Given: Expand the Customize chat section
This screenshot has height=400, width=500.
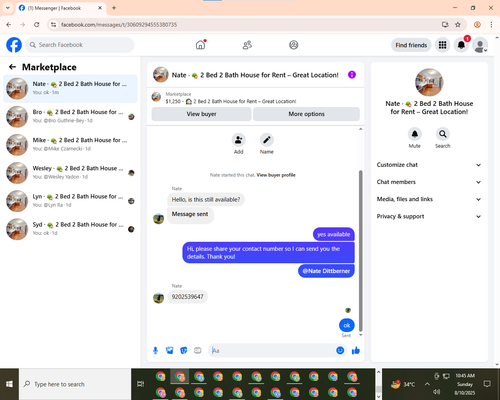Looking at the screenshot, I should point(429,165).
